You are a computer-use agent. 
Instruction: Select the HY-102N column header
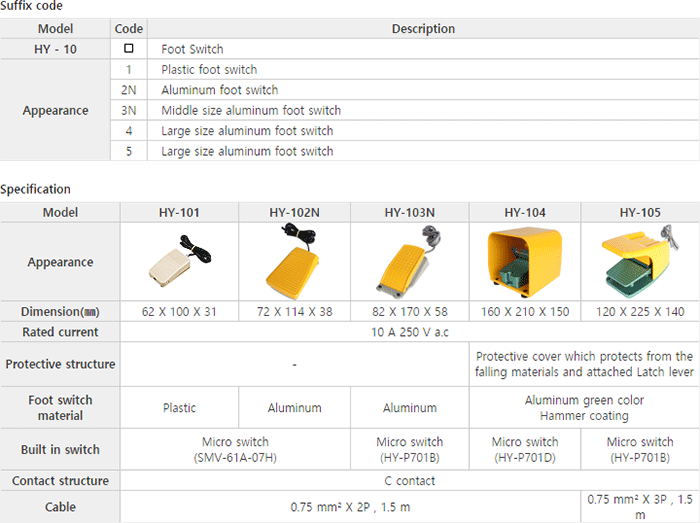(294, 212)
